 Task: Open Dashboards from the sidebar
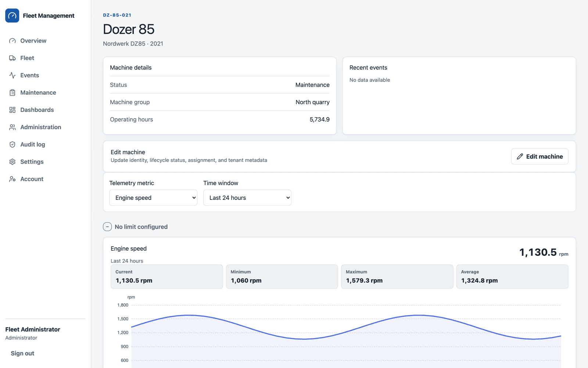tap(46, 110)
